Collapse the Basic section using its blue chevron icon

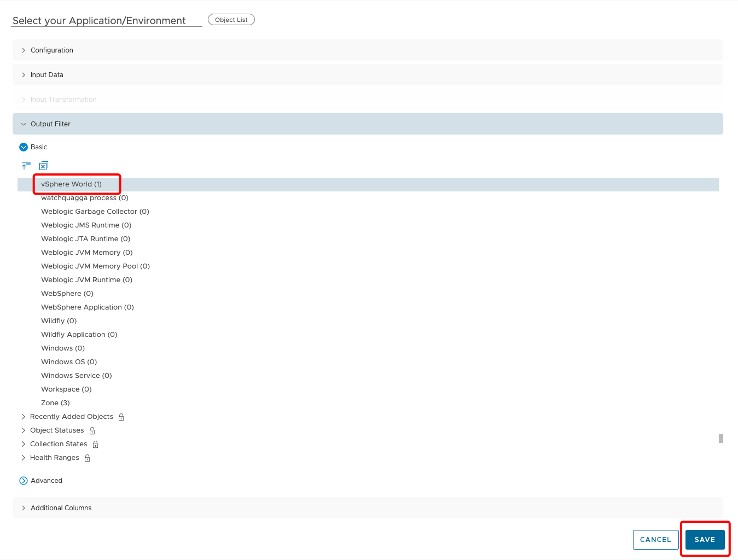(23, 147)
